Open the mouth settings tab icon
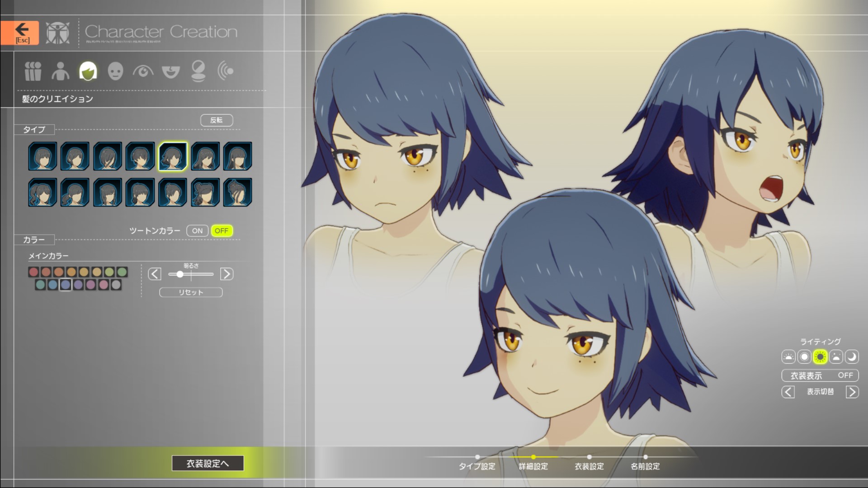The height and width of the screenshot is (488, 868). click(170, 71)
